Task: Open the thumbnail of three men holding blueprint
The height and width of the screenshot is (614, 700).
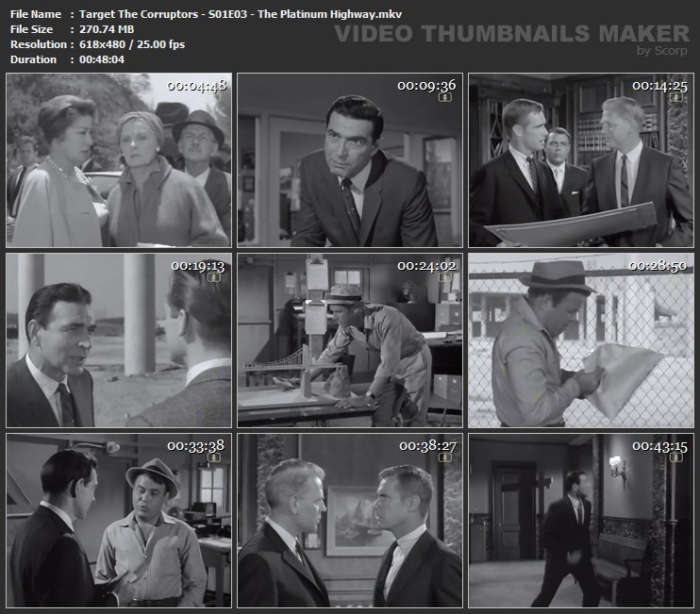Action: [x=581, y=160]
